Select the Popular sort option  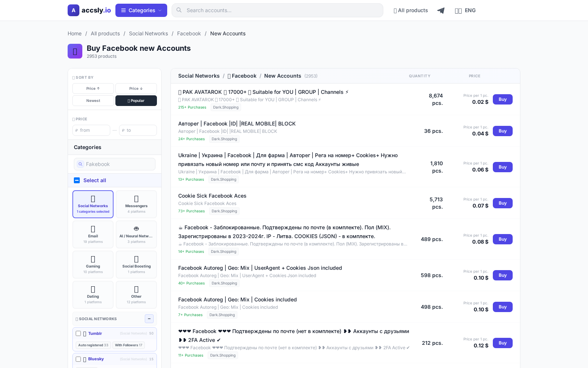pyautogui.click(x=136, y=100)
